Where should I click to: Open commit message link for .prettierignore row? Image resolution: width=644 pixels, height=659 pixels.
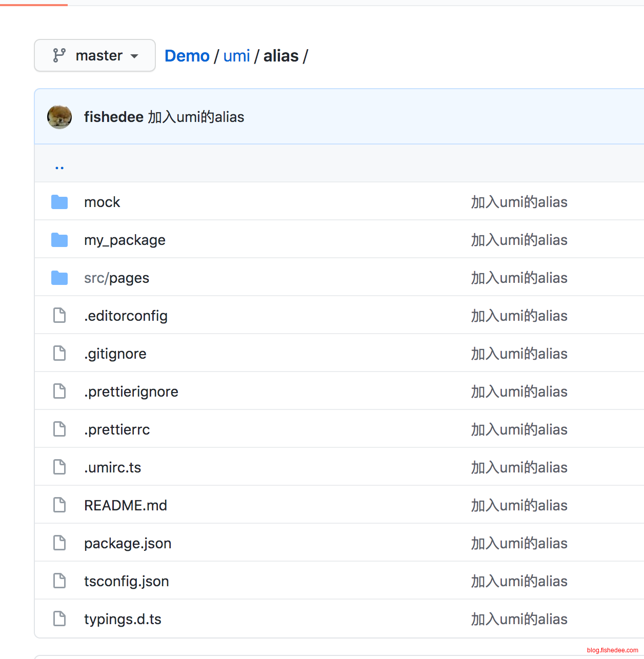519,392
